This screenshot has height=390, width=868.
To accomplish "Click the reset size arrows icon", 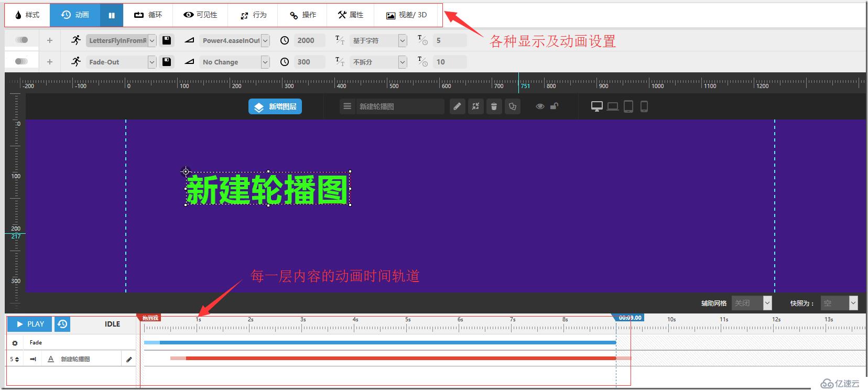I will click(475, 106).
